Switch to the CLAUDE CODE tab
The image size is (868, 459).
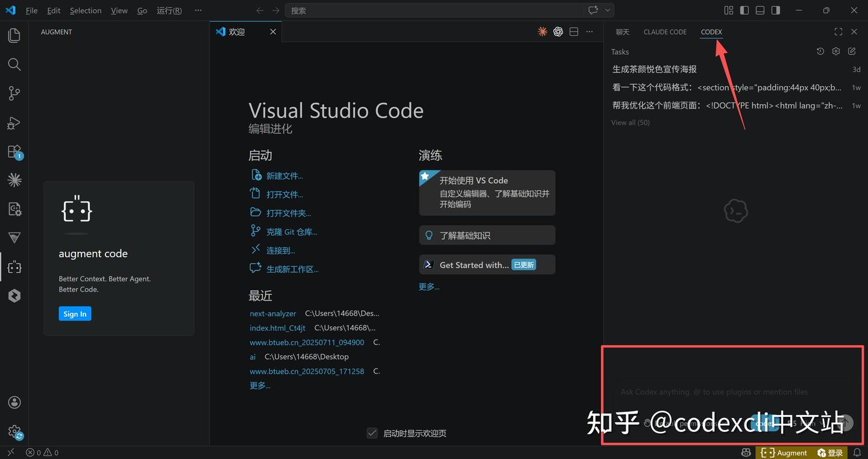click(x=665, y=32)
